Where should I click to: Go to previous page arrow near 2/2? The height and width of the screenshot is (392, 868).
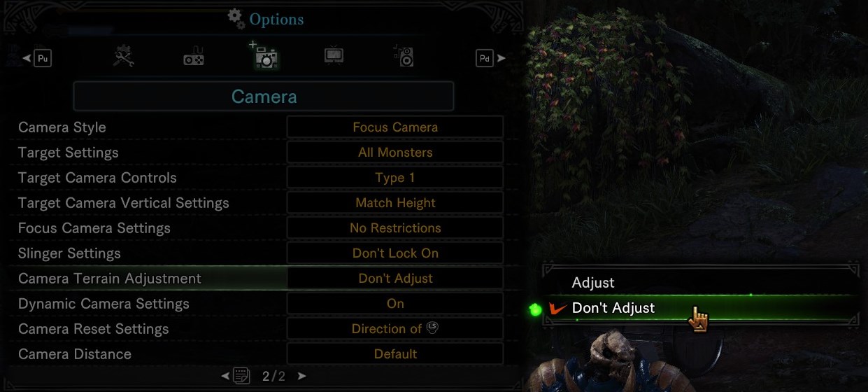click(225, 376)
